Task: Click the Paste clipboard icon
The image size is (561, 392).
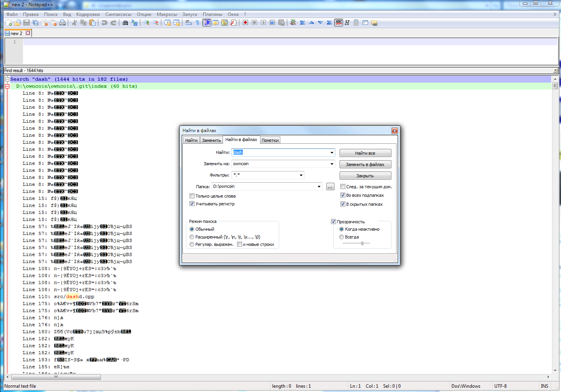Action: click(x=92, y=23)
